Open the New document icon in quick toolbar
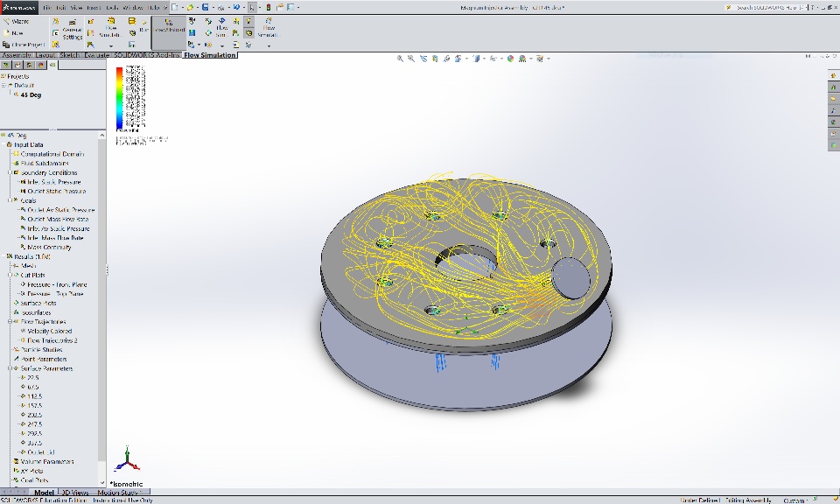 tap(175, 8)
